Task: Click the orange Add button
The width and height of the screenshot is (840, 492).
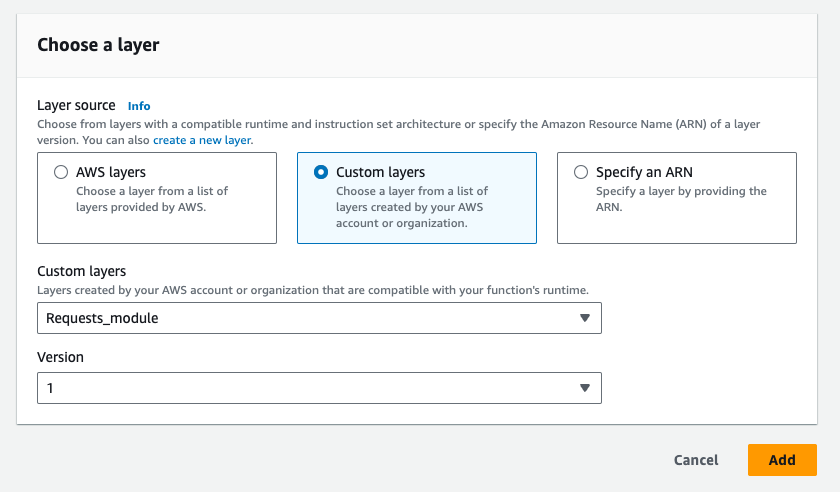Action: point(781,460)
